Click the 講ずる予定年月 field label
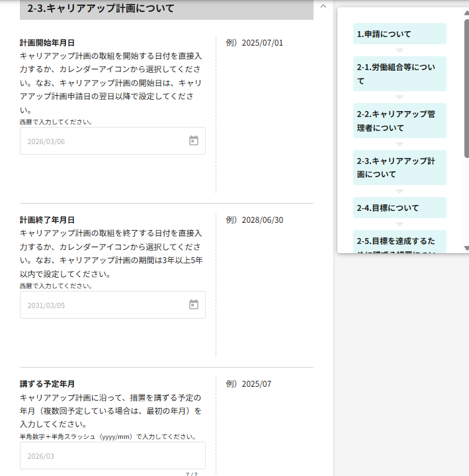469x476 pixels. point(47,384)
